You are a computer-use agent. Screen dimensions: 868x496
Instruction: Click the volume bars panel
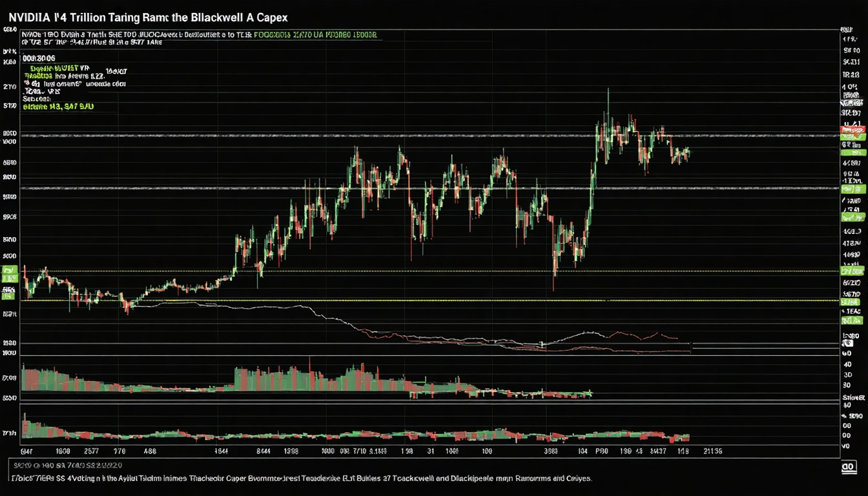258,381
